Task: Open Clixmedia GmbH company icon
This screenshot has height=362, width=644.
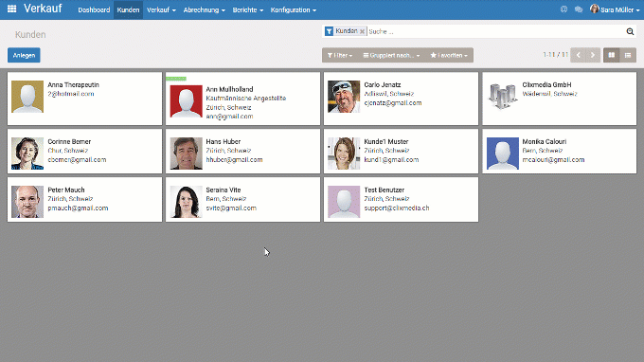Action: click(502, 97)
